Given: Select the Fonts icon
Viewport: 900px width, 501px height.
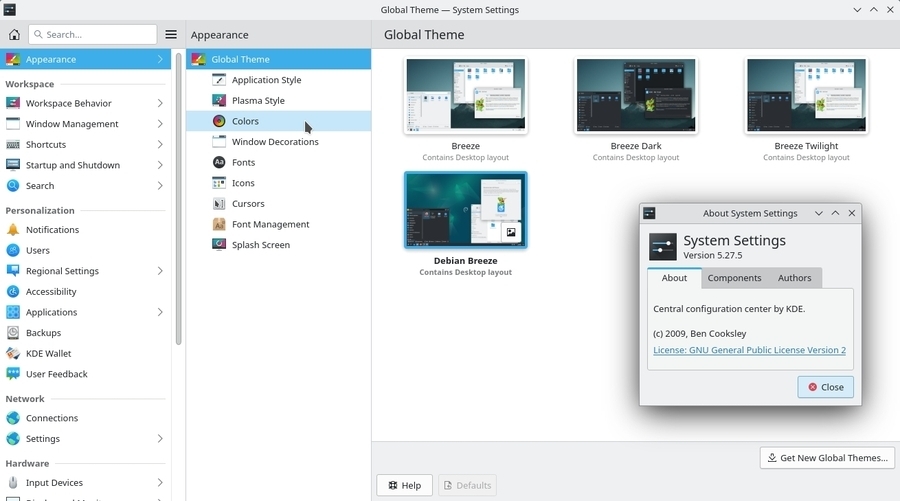Looking at the screenshot, I should pyautogui.click(x=219, y=162).
